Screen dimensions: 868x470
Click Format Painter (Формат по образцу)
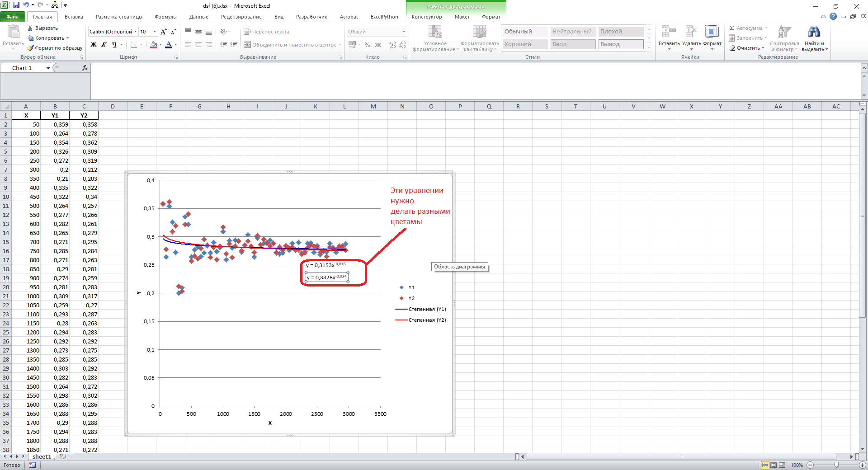55,48
